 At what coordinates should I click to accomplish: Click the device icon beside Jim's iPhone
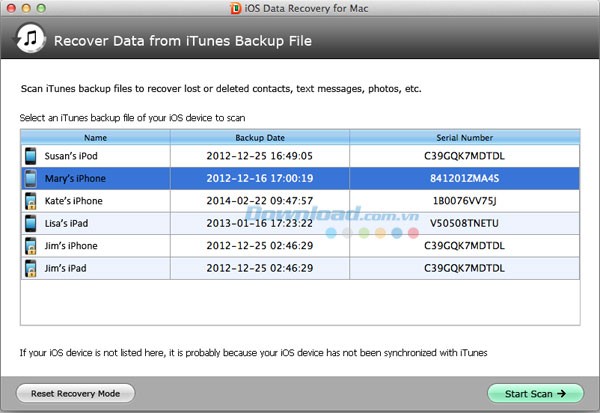tap(30, 246)
